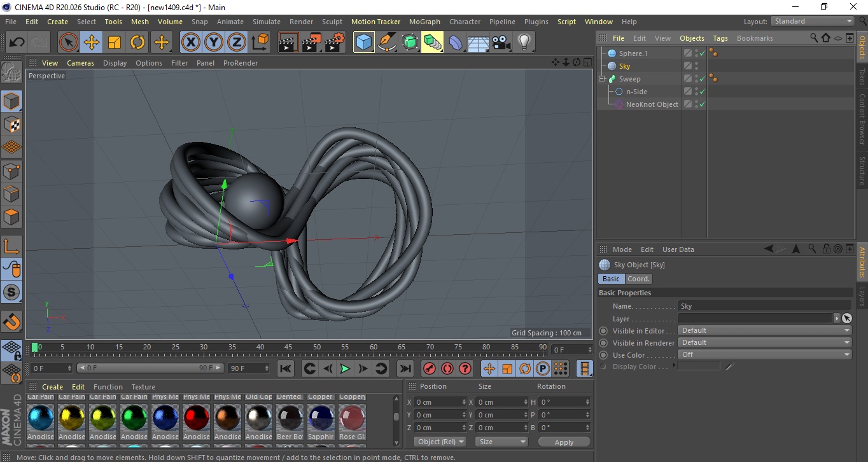Image resolution: width=868 pixels, height=462 pixels.
Task: Select the Move tool in top toolbar
Action: tap(91, 43)
